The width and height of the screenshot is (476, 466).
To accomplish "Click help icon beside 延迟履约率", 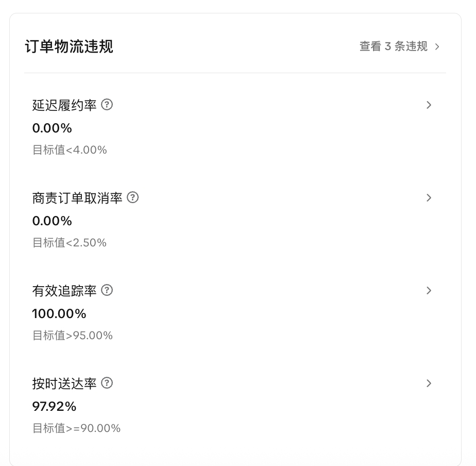I will tap(107, 105).
